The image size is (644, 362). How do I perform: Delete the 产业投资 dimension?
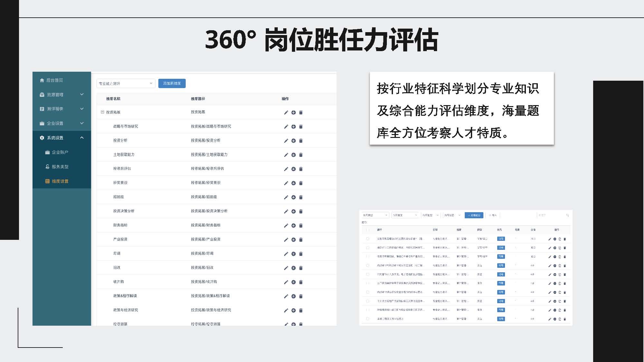coord(301,240)
